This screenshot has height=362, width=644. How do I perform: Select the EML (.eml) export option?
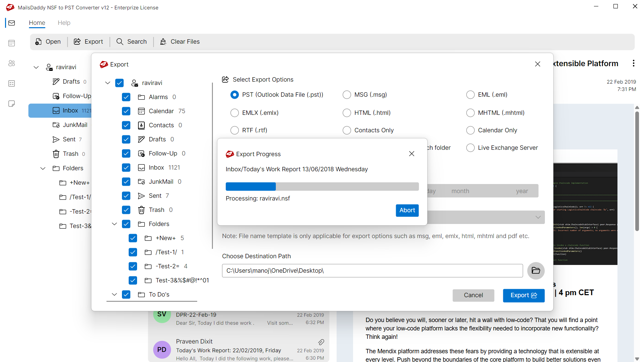[470, 95]
